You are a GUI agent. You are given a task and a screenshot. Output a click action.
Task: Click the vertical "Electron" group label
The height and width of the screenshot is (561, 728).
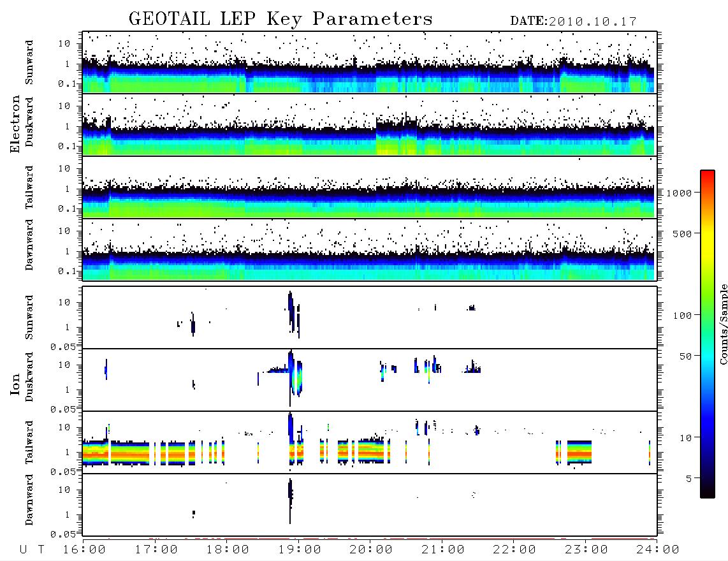15,124
